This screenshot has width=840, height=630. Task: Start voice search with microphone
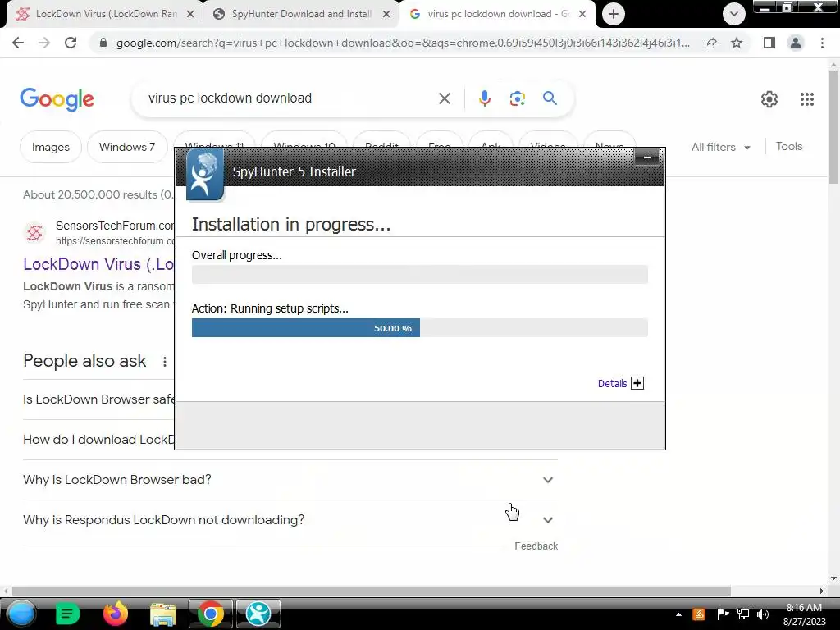pyautogui.click(x=484, y=98)
